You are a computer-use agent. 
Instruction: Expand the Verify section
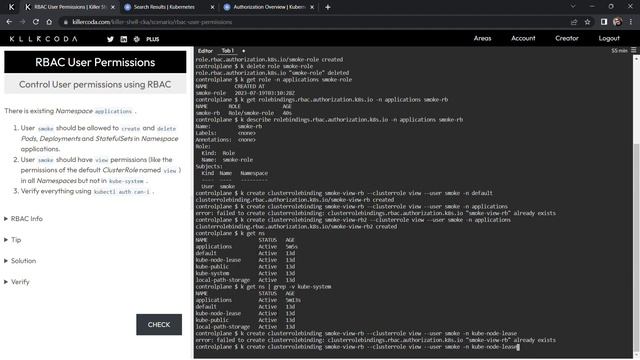point(17,282)
